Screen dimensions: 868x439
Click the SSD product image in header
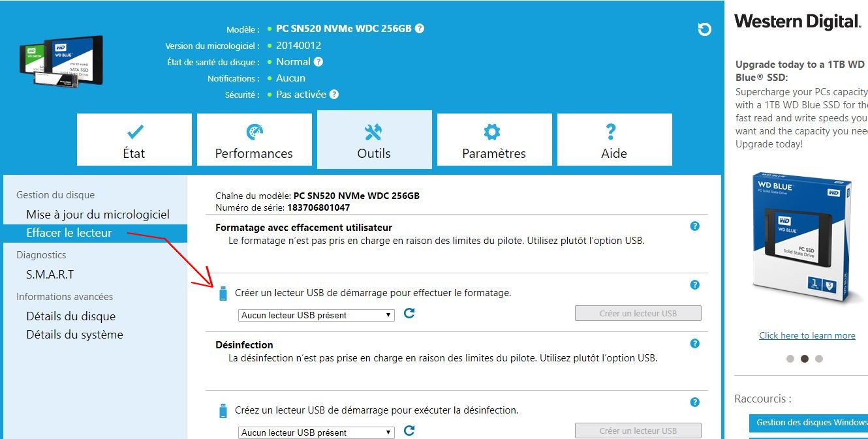coord(61,63)
